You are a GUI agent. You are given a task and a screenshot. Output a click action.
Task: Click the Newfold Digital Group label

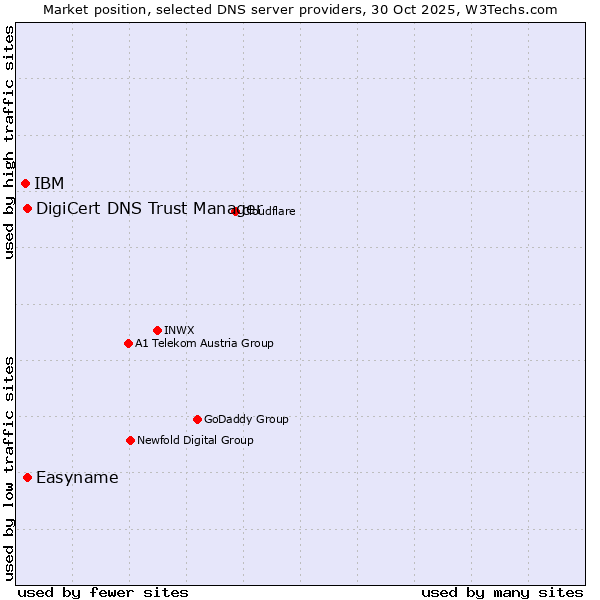click(x=195, y=440)
